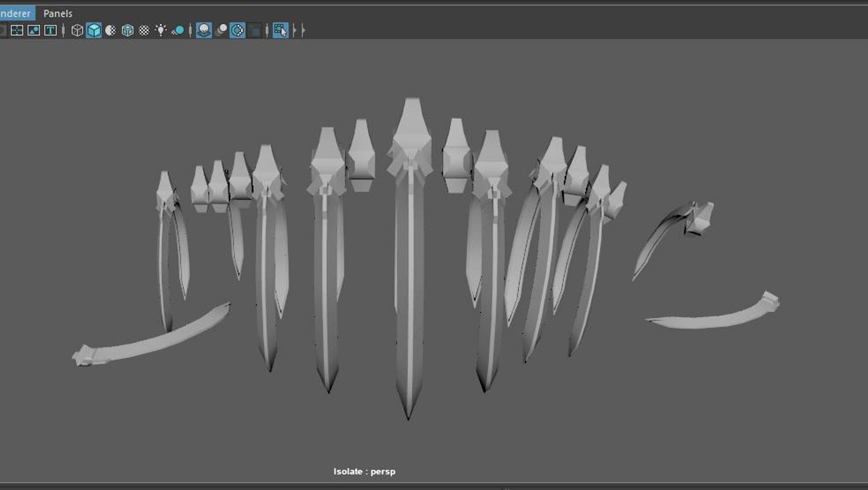This screenshot has width=868, height=490.
Task: Click the 'Isolate : persp' viewport label
Action: pos(364,471)
